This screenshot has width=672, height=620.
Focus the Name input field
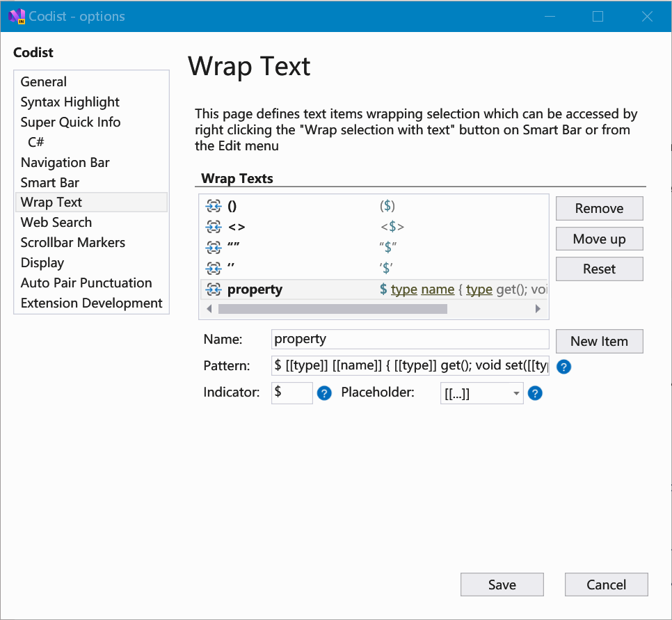[410, 339]
